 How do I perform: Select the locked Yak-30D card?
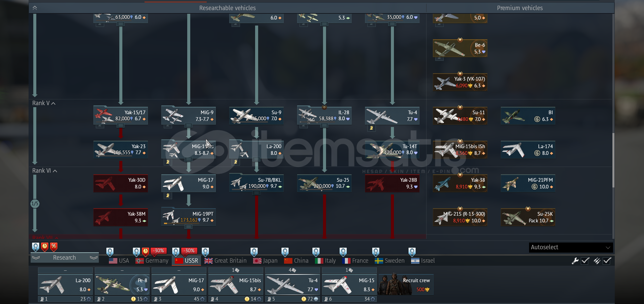[121, 183]
